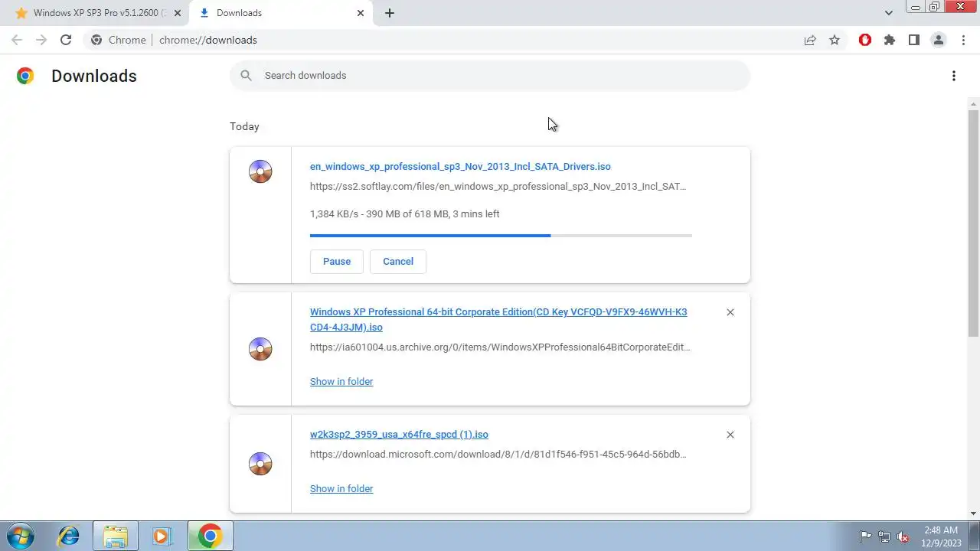Launch Internet Explorer from taskbar
The height and width of the screenshot is (551, 980).
click(x=69, y=536)
